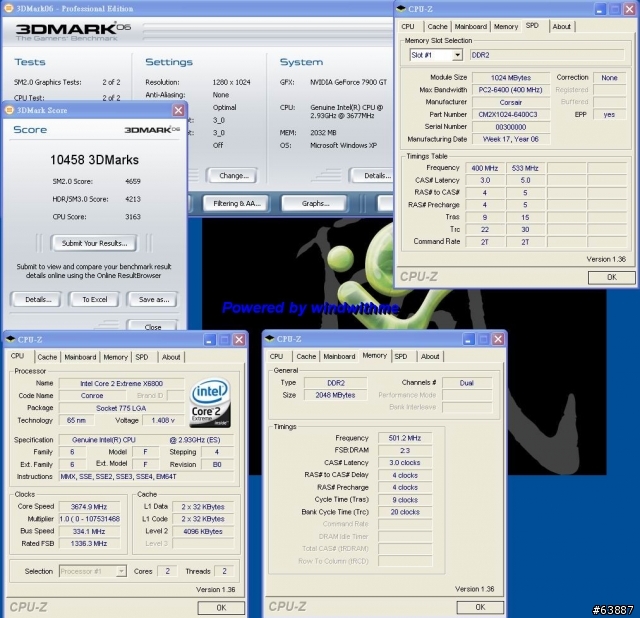This screenshot has height=618, width=640.
Task: Click CPU-Z Memory window title icon
Action: pos(269,338)
